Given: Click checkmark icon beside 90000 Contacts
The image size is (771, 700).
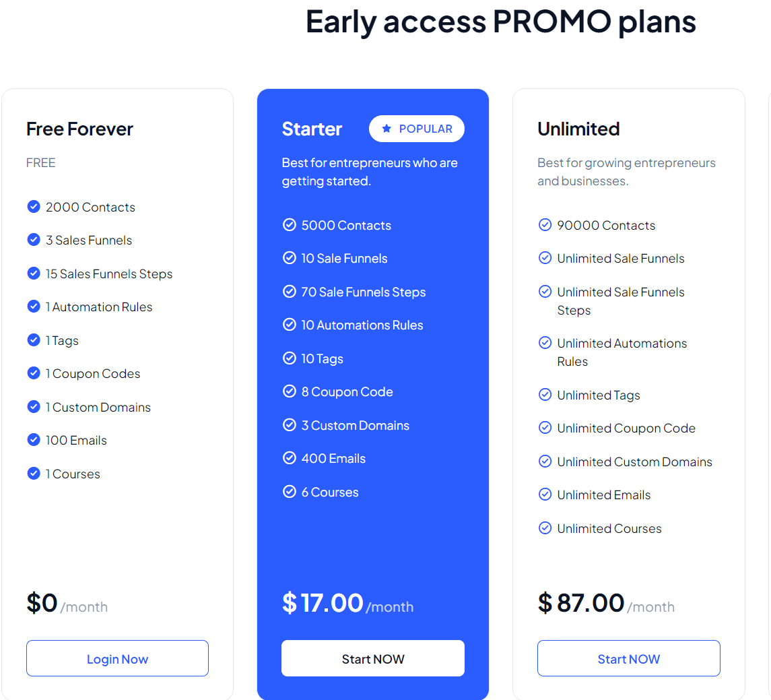Looking at the screenshot, I should (x=545, y=225).
